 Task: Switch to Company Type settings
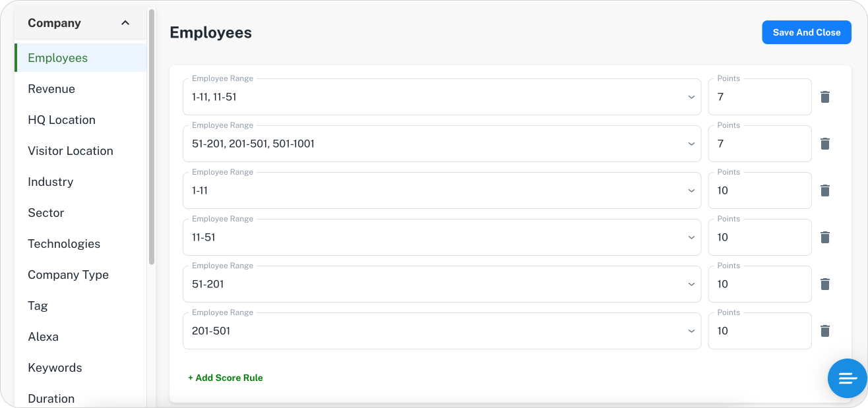68,275
